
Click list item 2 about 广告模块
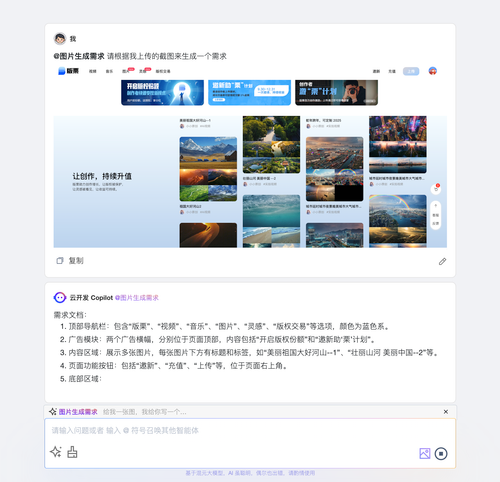pyautogui.click(x=218, y=339)
